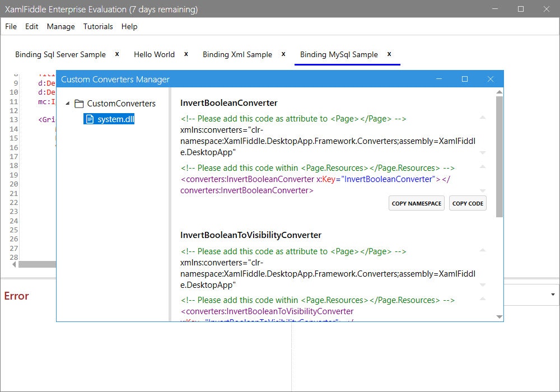The image size is (560, 392).
Task: Click the InvertBooleanConverter heading
Action: (229, 103)
